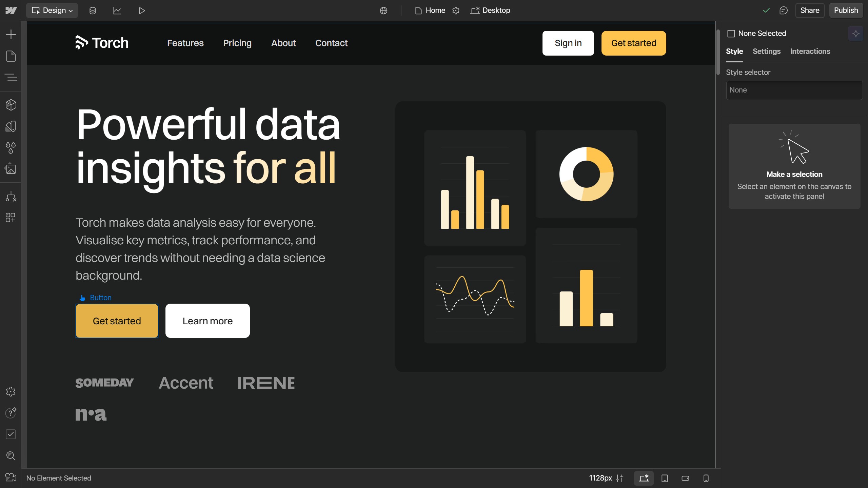This screenshot has width=868, height=488.
Task: Open the Navigator panel
Action: [11, 77]
